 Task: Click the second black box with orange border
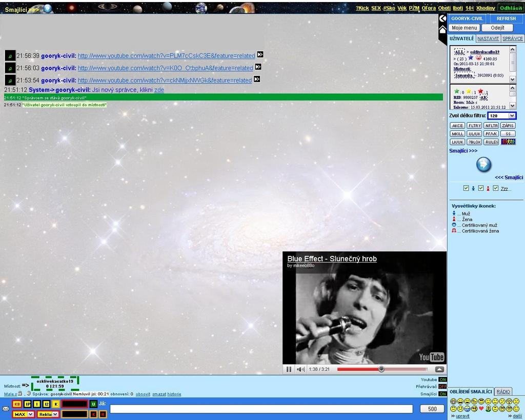[x=74, y=414]
